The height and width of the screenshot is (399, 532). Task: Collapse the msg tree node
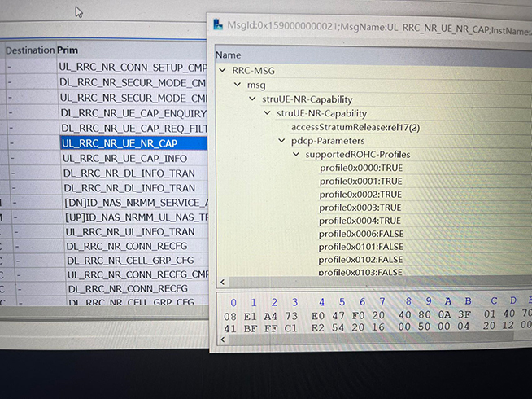[x=238, y=85]
